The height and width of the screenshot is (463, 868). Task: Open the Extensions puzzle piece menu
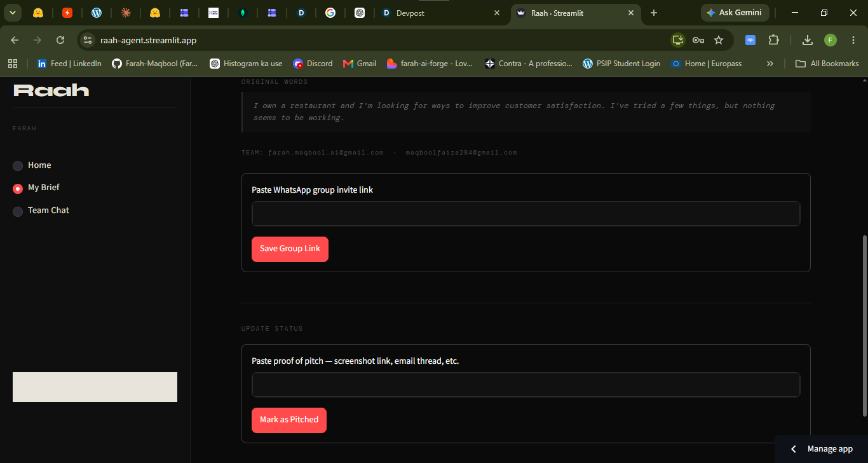point(773,40)
